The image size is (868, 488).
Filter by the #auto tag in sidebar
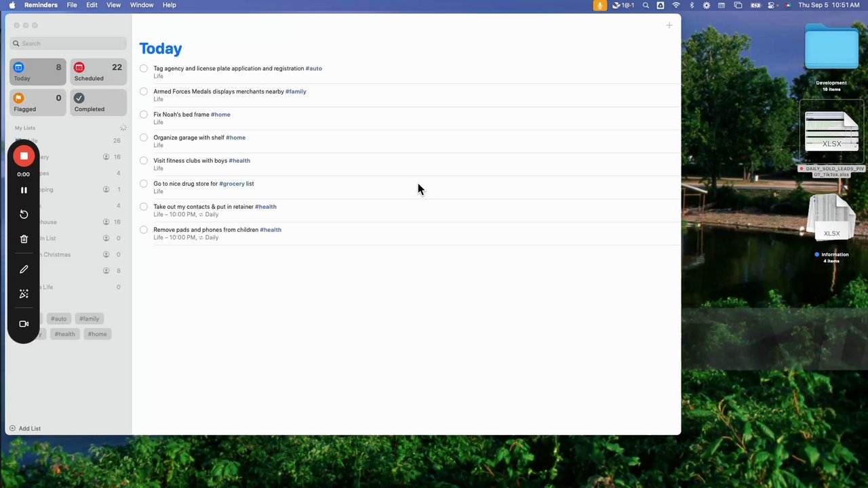(58, 319)
